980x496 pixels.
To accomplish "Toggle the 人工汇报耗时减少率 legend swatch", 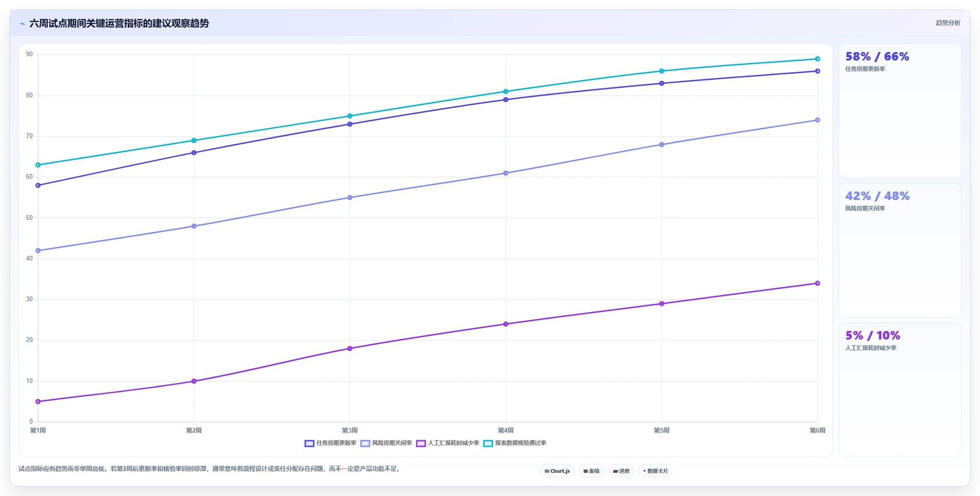I will [421, 444].
